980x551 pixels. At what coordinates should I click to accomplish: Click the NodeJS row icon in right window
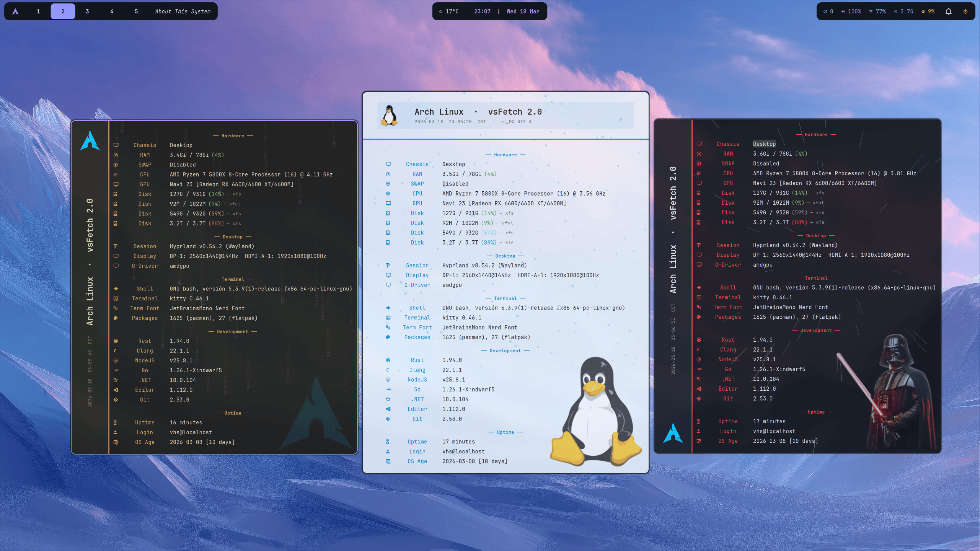[x=699, y=359]
